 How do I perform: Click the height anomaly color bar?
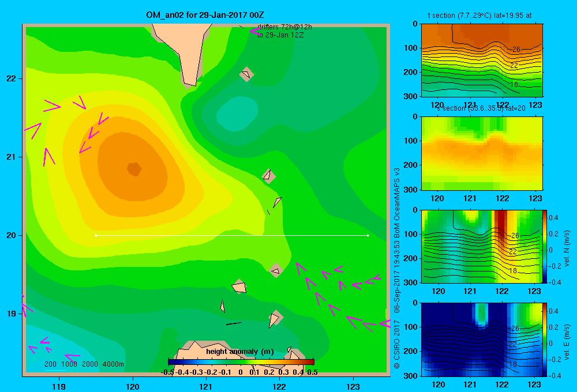241,362
